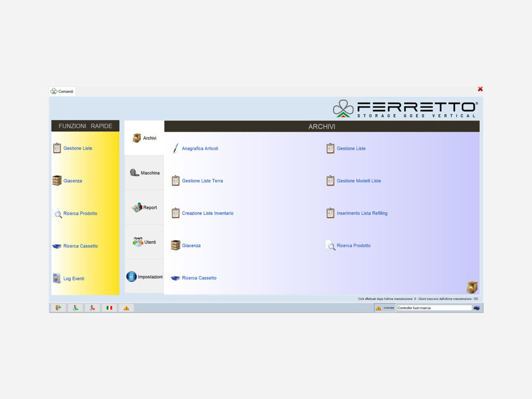The width and height of the screenshot is (532, 399).
Task: Click the magnifier icon for Ricerca Prodotto in Archivi
Action: [330, 245]
